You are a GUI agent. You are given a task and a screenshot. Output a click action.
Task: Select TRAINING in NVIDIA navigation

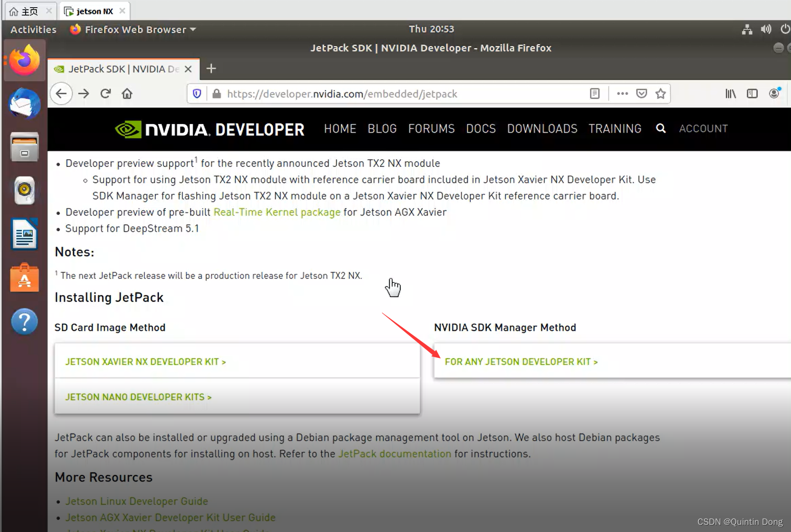click(615, 129)
